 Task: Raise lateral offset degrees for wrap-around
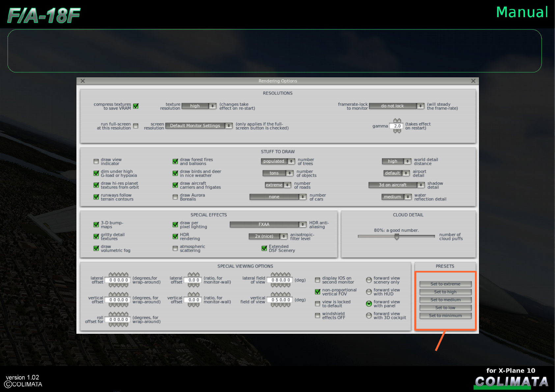pos(118,275)
